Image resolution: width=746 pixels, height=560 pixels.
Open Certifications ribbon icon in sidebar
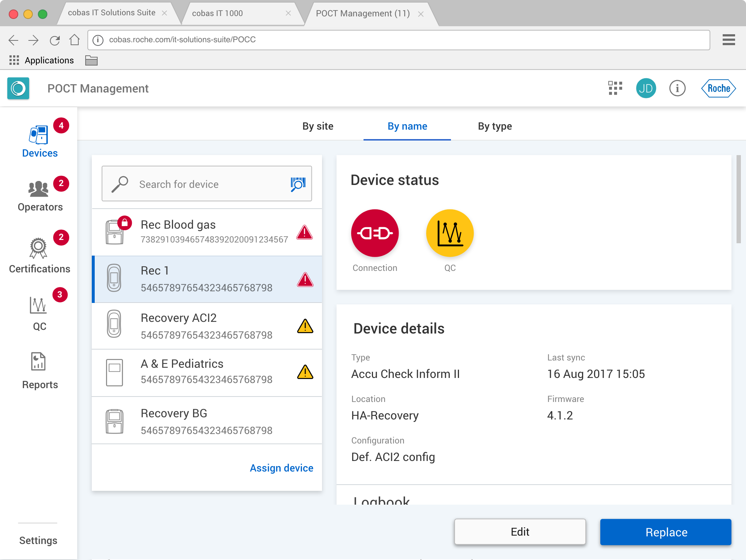pyautogui.click(x=38, y=248)
